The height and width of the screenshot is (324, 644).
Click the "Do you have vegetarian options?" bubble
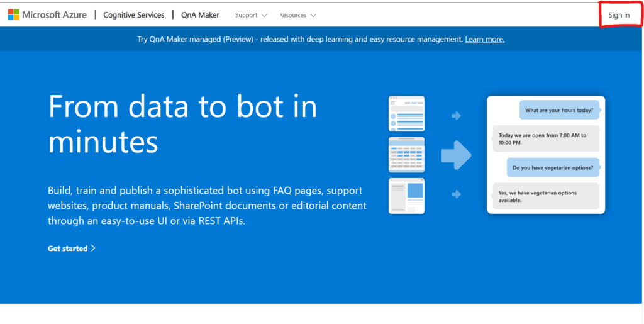(x=553, y=167)
